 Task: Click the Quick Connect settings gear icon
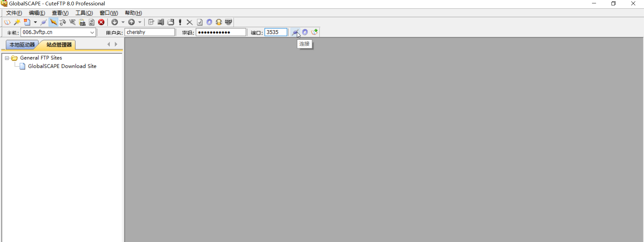305,32
